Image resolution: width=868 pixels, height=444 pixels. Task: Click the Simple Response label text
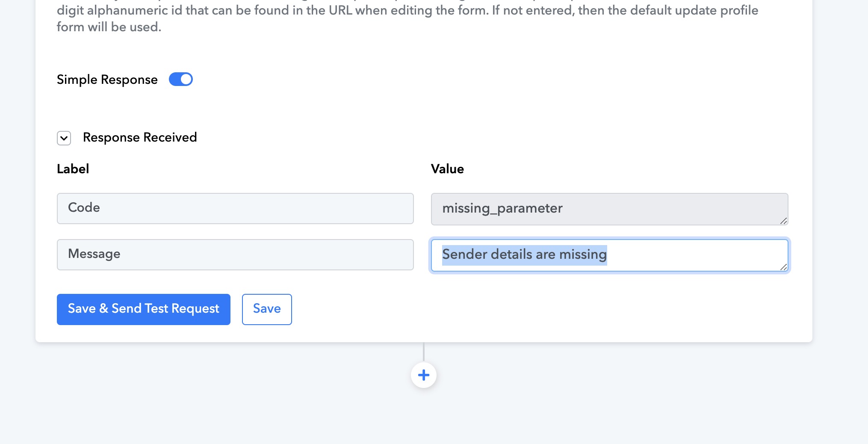click(107, 80)
